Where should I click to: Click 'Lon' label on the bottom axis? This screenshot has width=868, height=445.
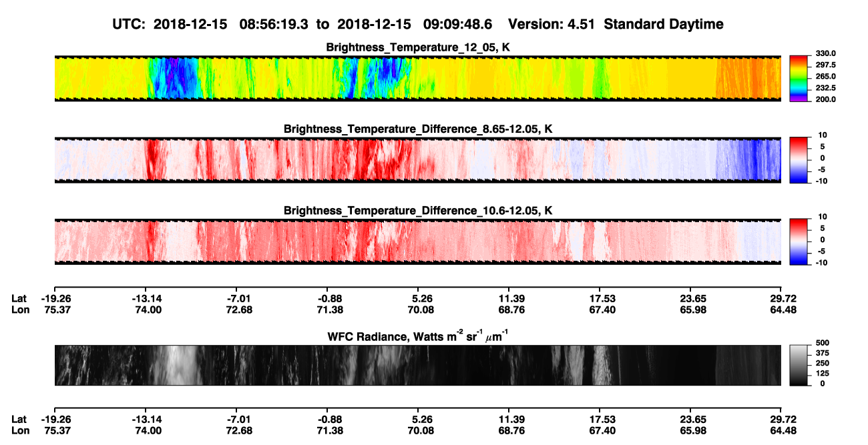point(19,430)
